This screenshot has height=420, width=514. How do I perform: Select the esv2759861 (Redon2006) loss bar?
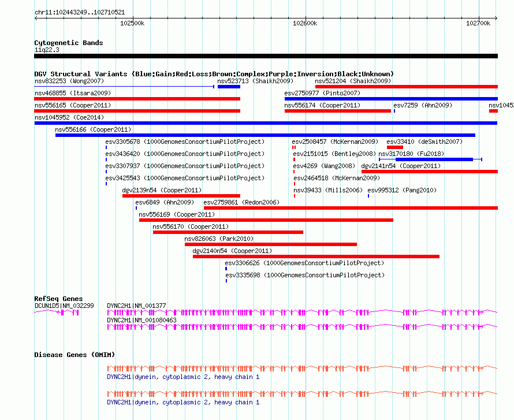(x=351, y=208)
